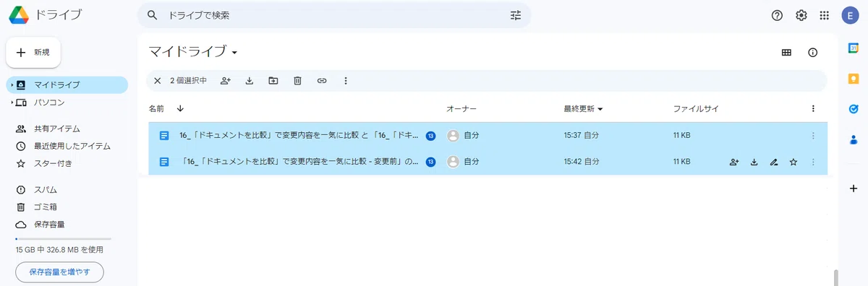Screen dimensions: 868x286
Task: Open the help question mark menu
Action: [x=778, y=15]
